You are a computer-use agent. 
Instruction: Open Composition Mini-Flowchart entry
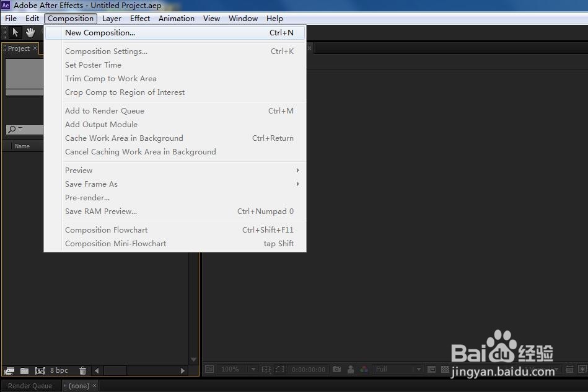(175, 244)
